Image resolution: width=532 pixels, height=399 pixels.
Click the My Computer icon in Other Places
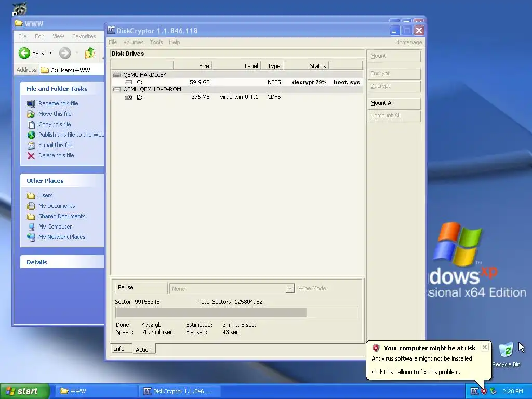31,227
